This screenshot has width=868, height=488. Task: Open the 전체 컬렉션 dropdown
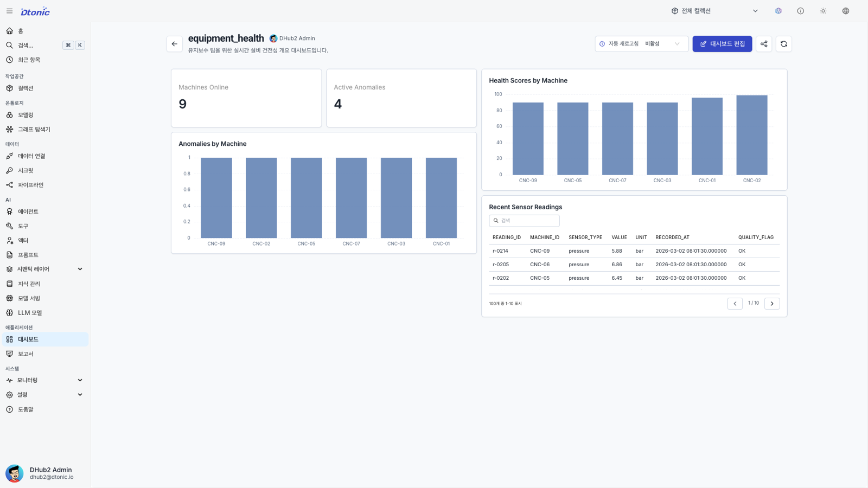(714, 11)
